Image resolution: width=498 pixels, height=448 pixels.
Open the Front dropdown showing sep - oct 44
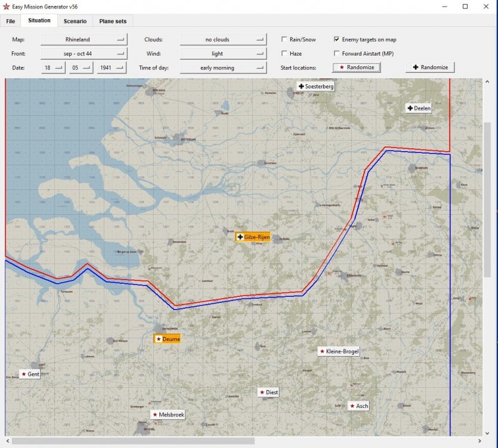pos(84,53)
